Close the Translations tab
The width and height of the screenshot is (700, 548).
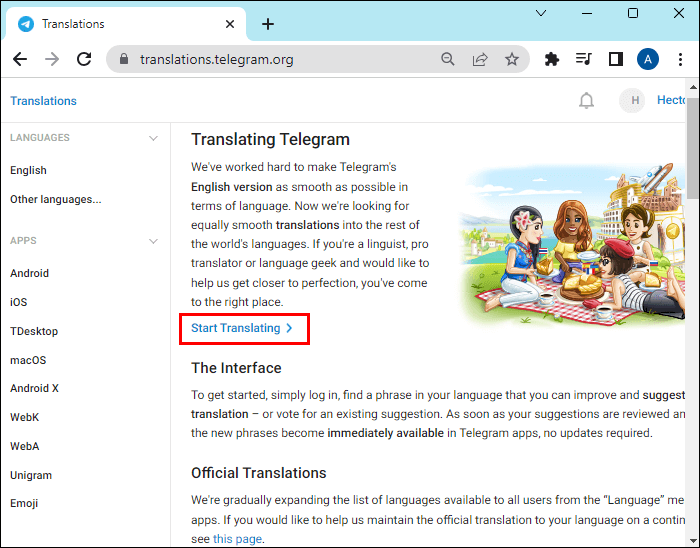pos(230,24)
